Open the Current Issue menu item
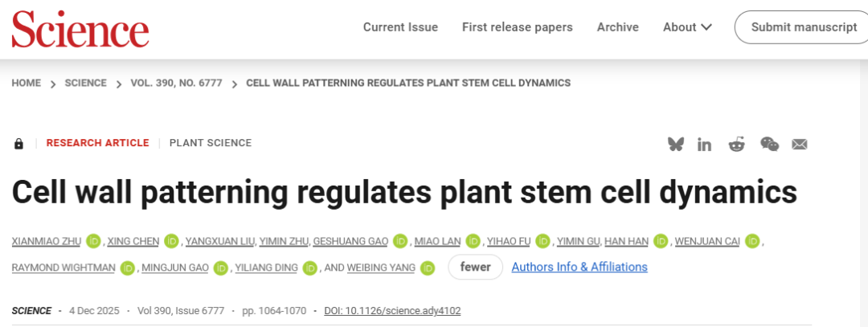The image size is (868, 327). (400, 27)
